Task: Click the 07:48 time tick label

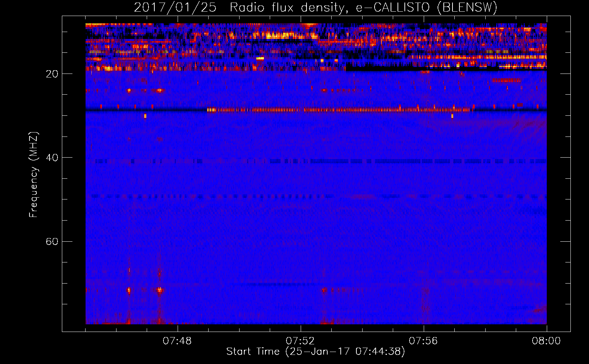Action: point(177,341)
